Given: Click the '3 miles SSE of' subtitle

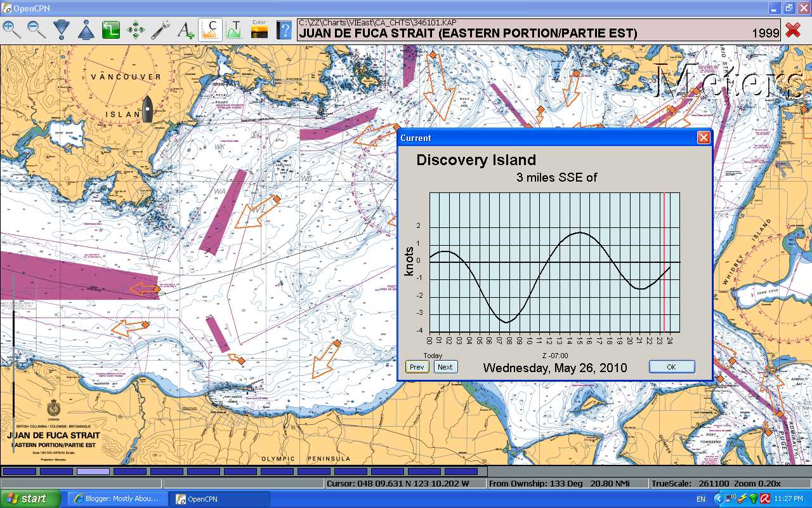Looking at the screenshot, I should point(557,178).
